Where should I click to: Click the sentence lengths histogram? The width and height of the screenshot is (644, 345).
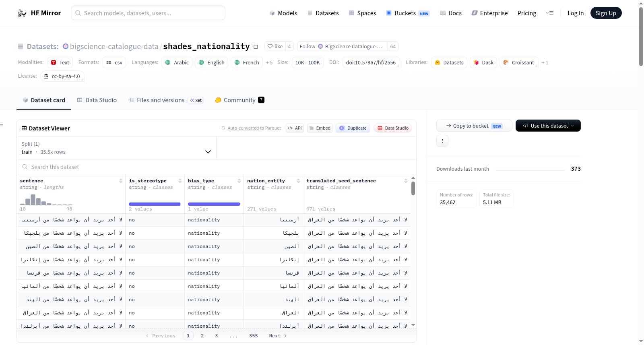[x=46, y=200]
